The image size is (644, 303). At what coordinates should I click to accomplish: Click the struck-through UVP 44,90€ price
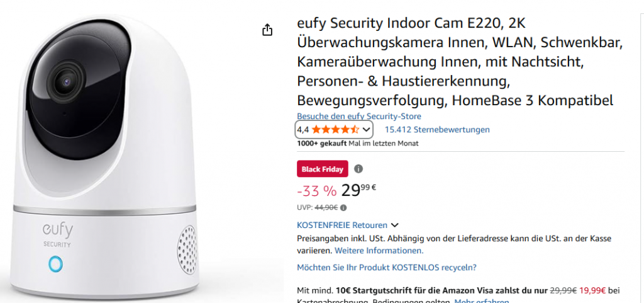(326, 208)
